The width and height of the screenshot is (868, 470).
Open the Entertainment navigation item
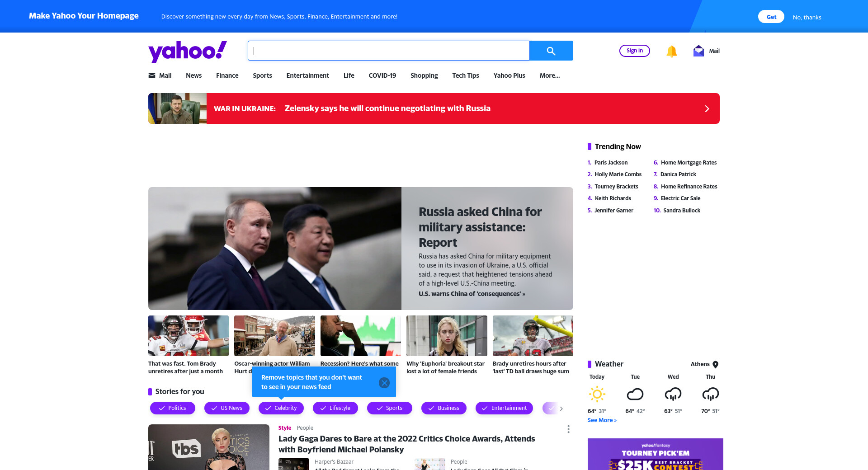(x=307, y=75)
